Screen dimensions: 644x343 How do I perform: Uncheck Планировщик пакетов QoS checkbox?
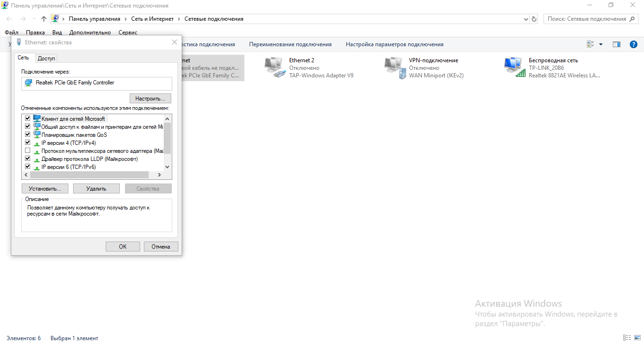pyautogui.click(x=27, y=134)
